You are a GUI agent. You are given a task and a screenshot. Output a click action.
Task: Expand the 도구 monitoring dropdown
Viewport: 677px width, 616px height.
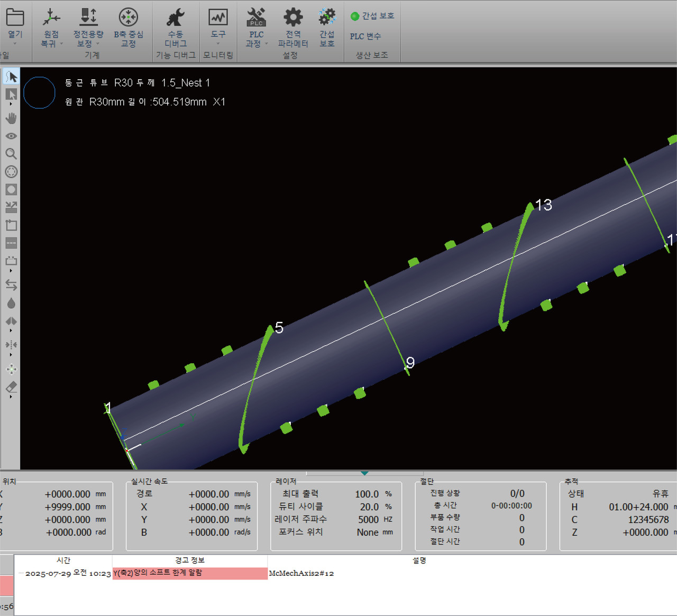point(218,44)
